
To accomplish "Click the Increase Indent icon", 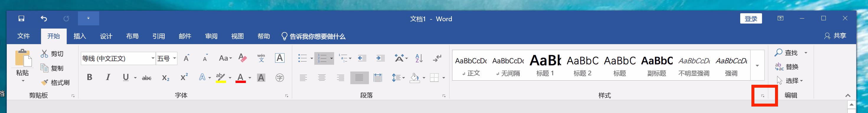I will (x=380, y=58).
